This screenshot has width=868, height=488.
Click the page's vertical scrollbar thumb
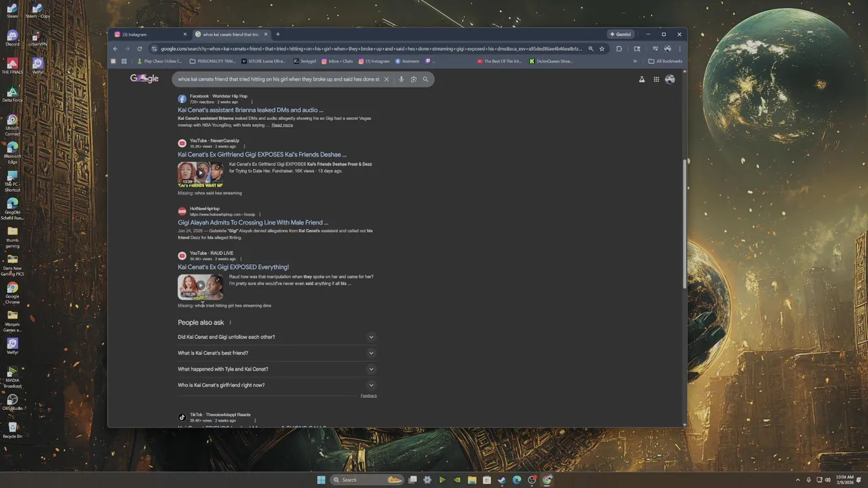pyautogui.click(x=684, y=225)
